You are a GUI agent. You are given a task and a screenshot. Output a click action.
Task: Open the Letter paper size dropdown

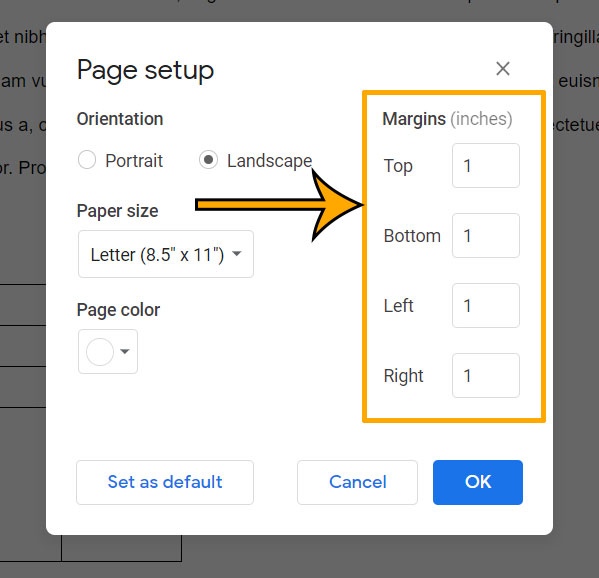166,254
